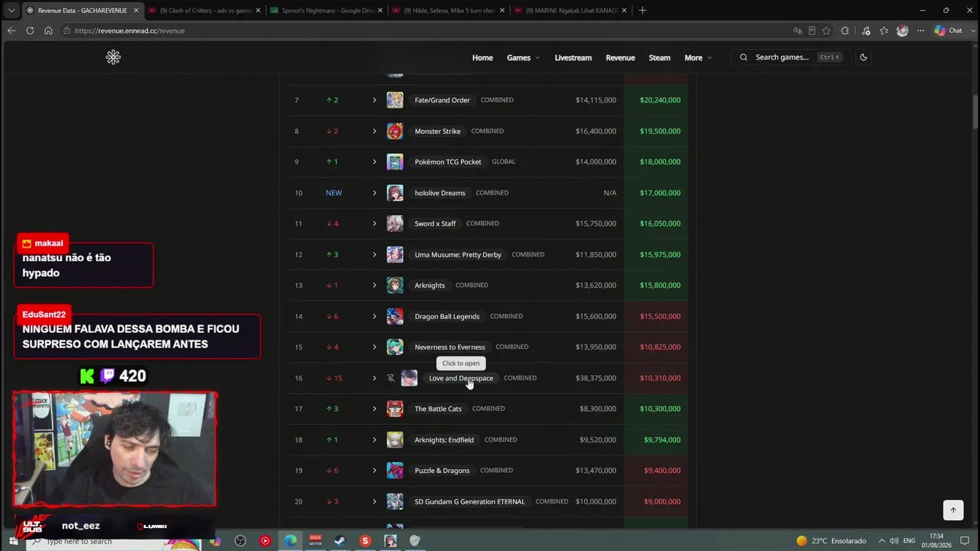980x551 pixels.
Task: Click the Arknights game icon at rank 13
Action: 395,285
